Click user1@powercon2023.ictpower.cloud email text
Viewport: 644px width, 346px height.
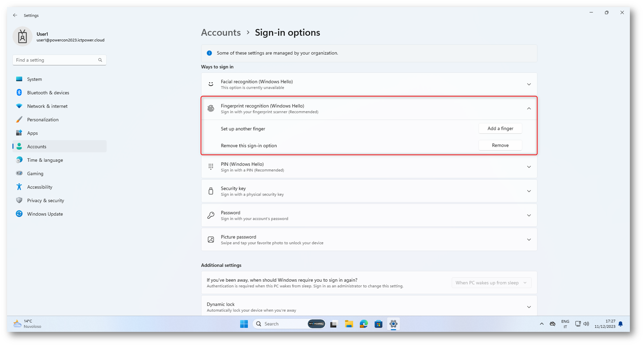[71, 40]
